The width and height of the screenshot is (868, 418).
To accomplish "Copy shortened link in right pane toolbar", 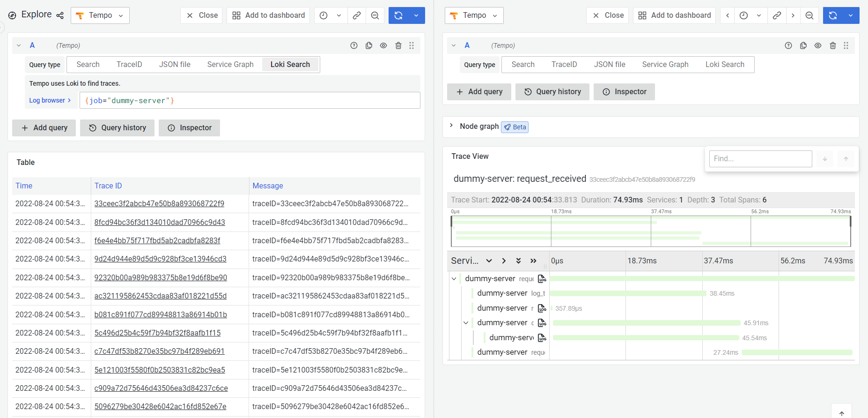I will tap(777, 15).
